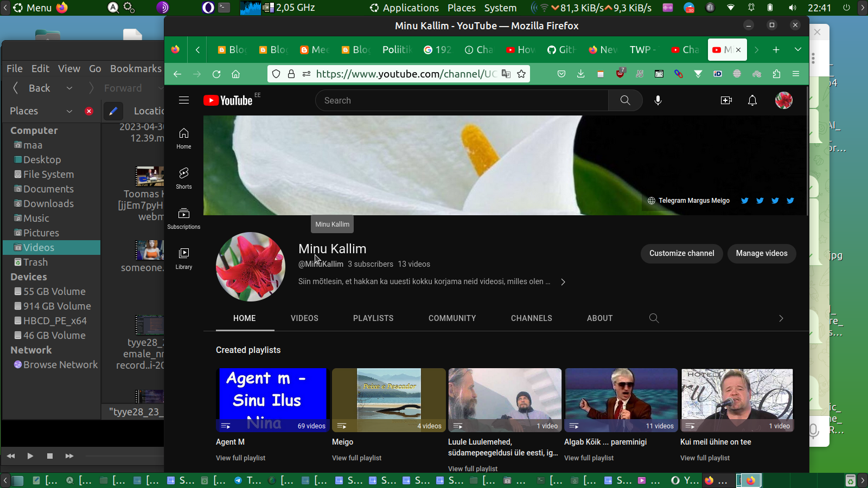View full playlist for Meigo

[x=357, y=458]
